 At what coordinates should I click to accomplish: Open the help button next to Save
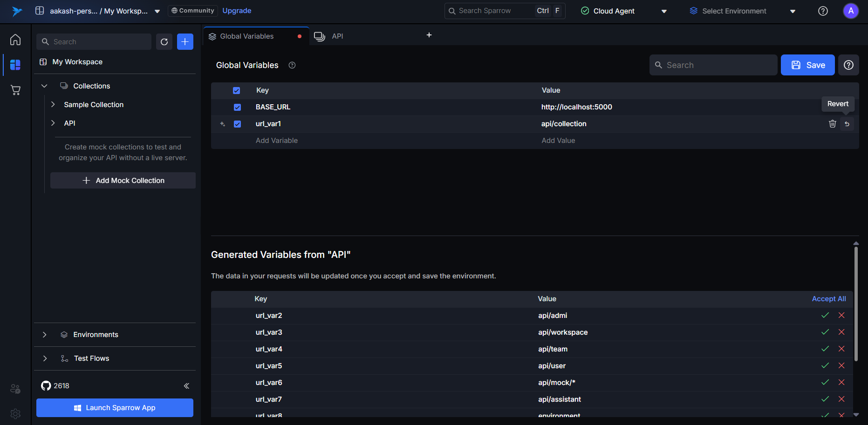(x=848, y=65)
